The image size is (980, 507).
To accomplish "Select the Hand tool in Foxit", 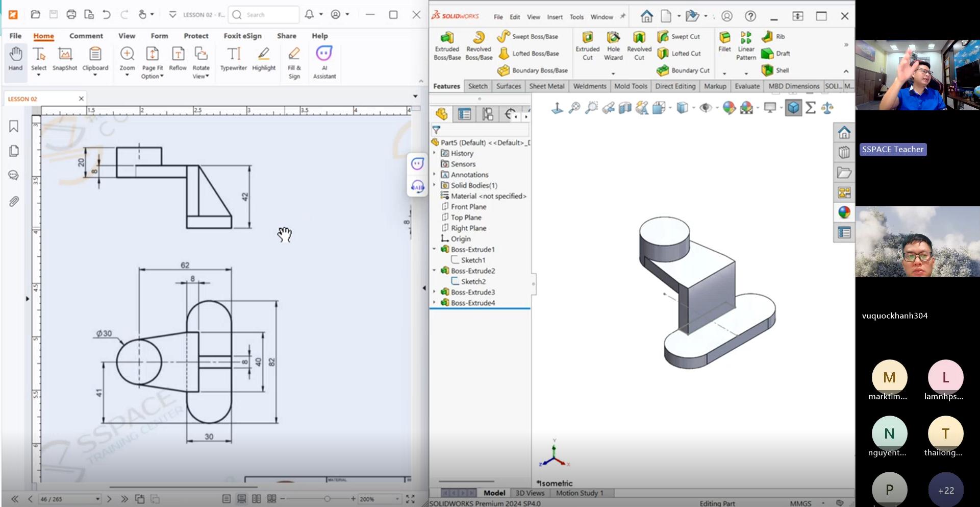I will 16,59.
